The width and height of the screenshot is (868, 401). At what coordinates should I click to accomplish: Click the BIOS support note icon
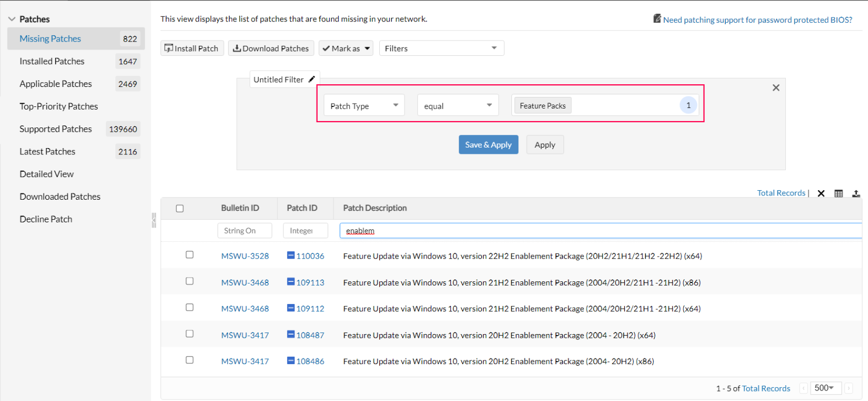coord(657,19)
